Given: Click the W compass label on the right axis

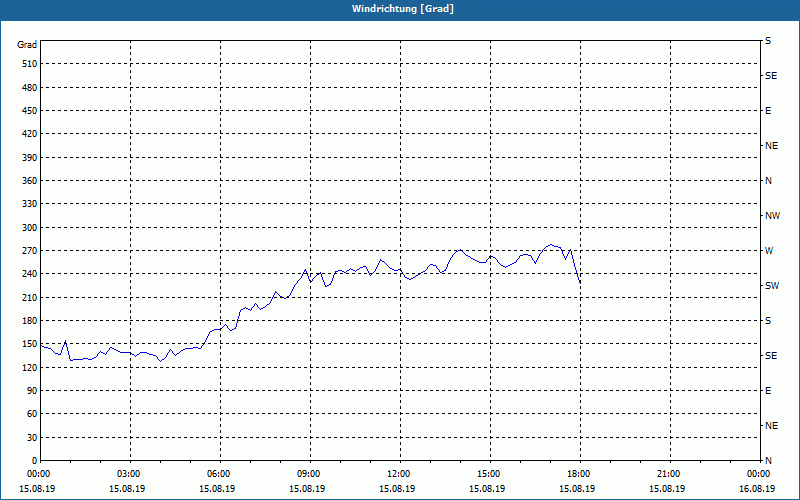Looking at the screenshot, I should coord(769,251).
